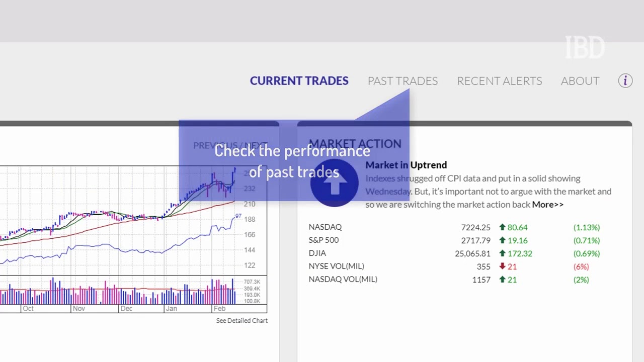Click the IBD logo watermark
Image resolution: width=644 pixels, height=362 pixels.
585,48
